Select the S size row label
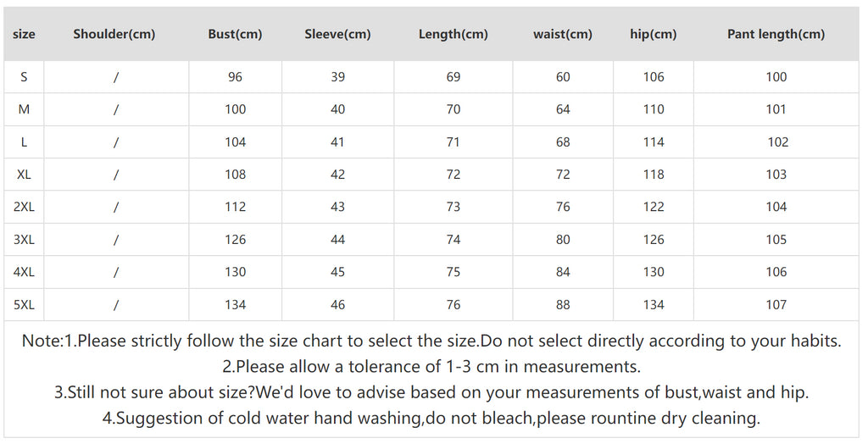868x444 pixels. point(24,77)
